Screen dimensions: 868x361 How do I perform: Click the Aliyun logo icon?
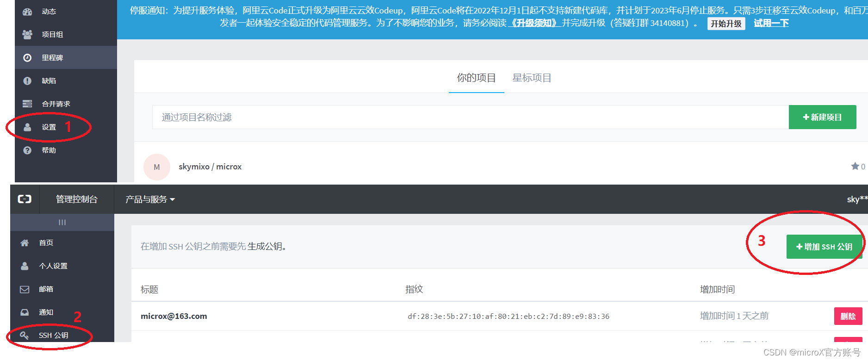[25, 199]
